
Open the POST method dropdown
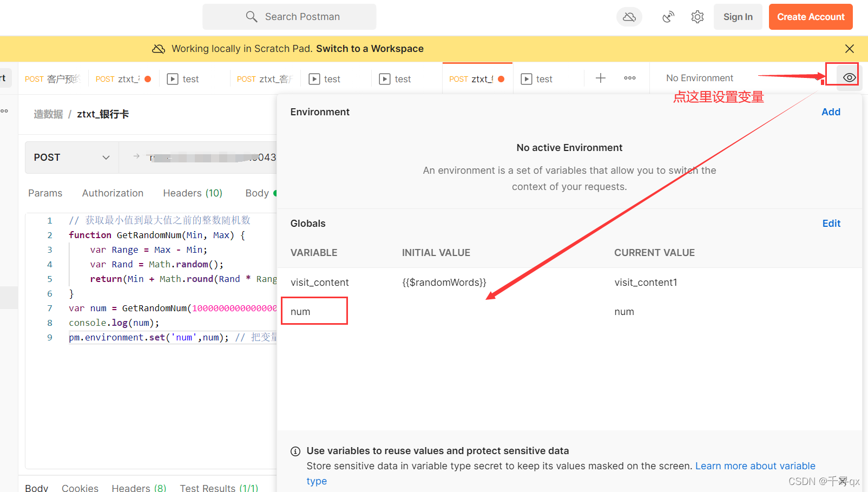[x=71, y=158]
